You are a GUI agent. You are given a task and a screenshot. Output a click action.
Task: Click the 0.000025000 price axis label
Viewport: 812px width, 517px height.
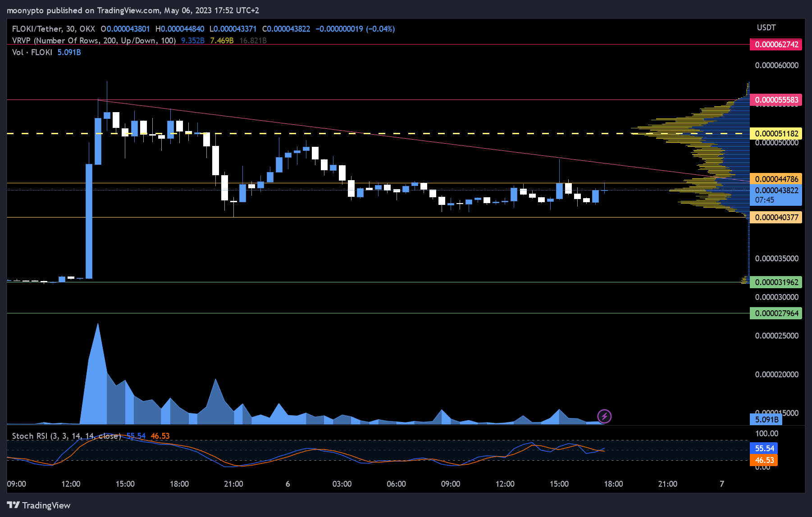[x=776, y=336]
